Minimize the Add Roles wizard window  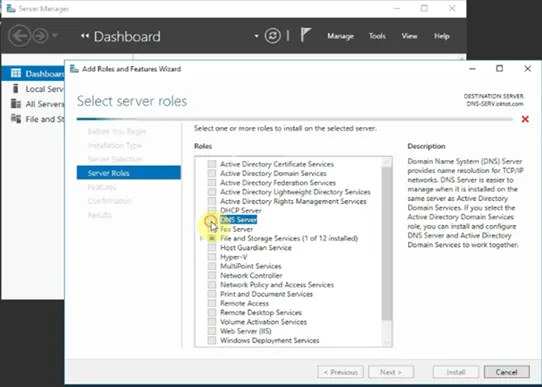(472, 68)
